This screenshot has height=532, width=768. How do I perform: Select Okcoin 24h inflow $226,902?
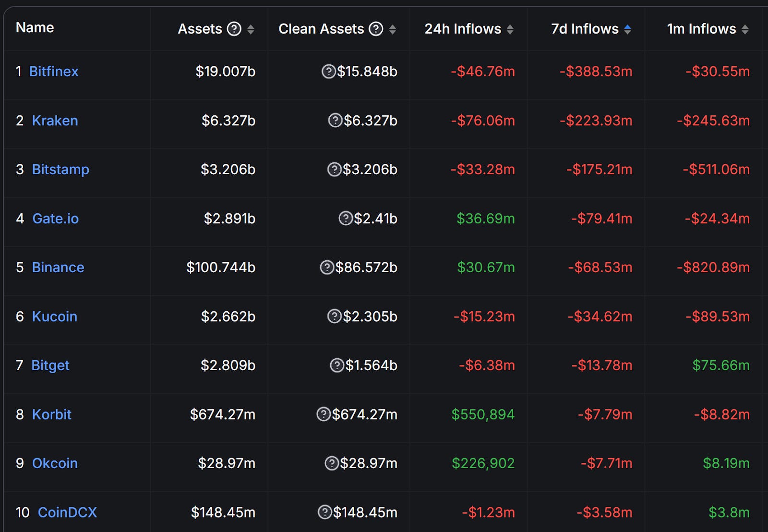coord(483,463)
